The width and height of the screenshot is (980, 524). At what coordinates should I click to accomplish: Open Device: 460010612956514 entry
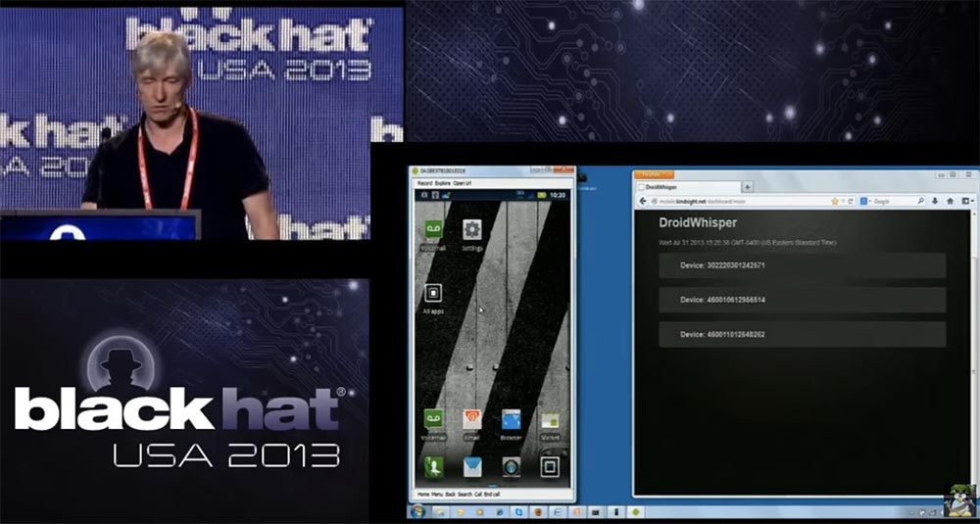[x=802, y=300]
